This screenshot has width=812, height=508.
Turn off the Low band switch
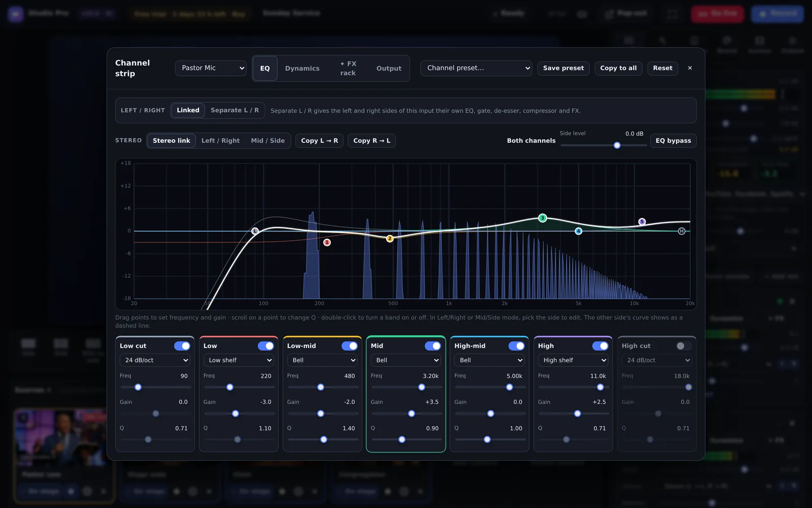click(266, 346)
